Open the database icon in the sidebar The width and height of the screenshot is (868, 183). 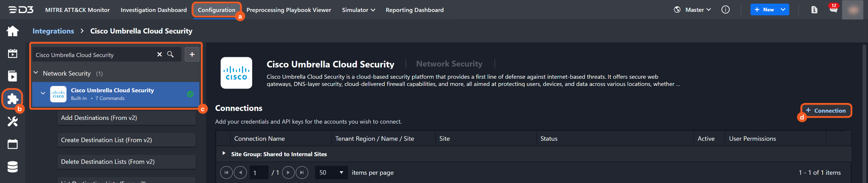click(13, 167)
